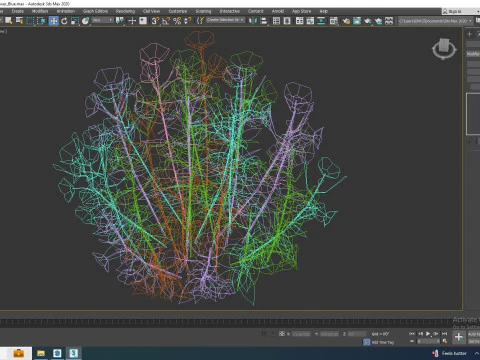Open the Animation menu

66,11
